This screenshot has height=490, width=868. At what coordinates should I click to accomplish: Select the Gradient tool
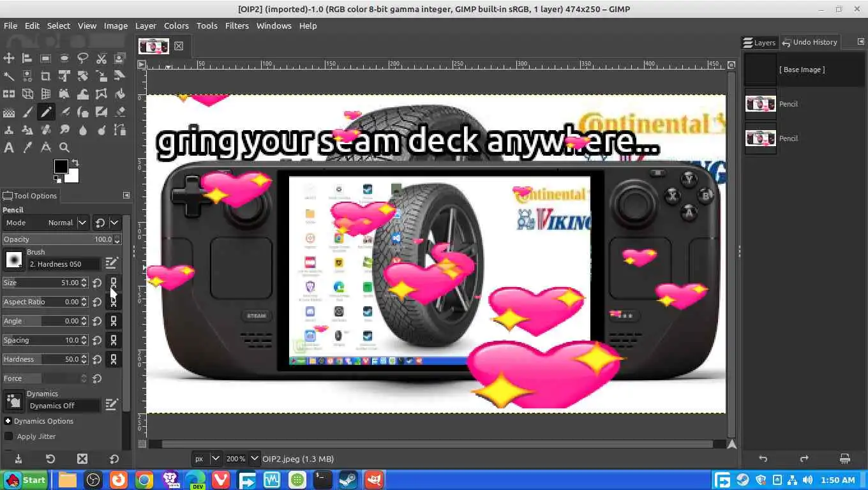9,112
